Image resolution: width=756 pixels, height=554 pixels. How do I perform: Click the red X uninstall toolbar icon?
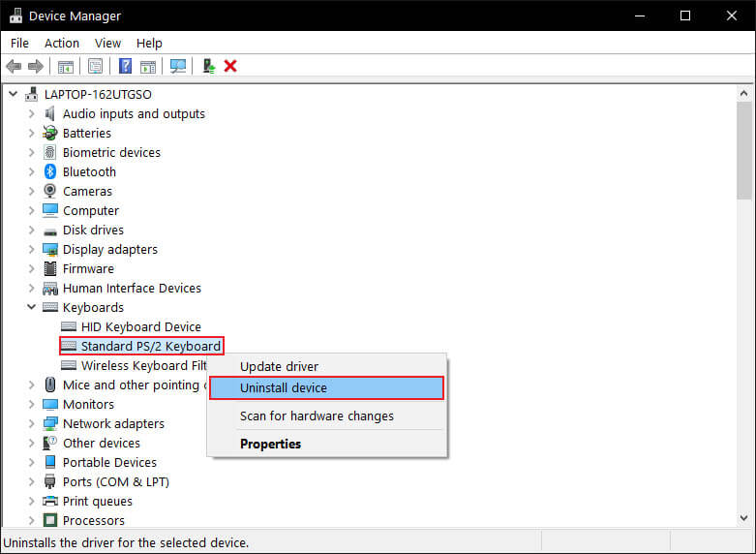coord(230,66)
